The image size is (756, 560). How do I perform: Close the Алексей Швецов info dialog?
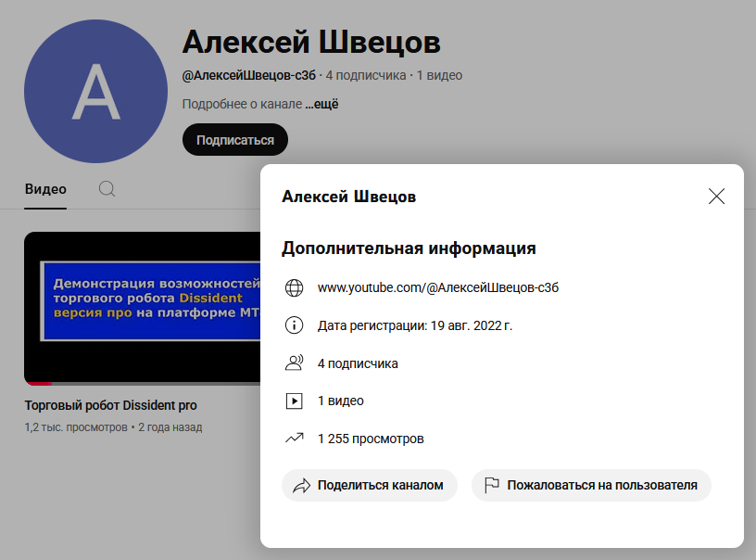pyautogui.click(x=716, y=197)
